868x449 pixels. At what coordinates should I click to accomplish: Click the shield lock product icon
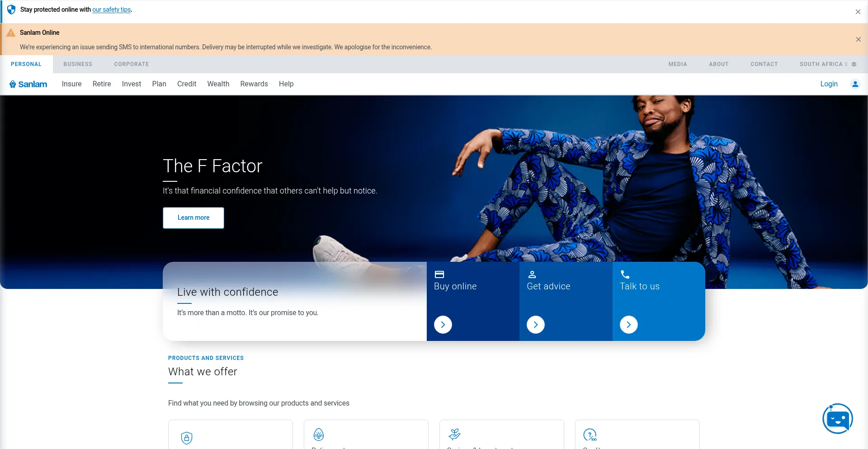point(187,438)
